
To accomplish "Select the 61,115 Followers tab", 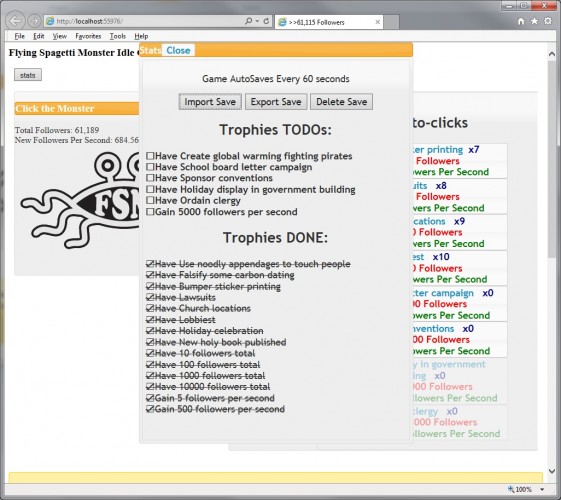I will [329, 22].
